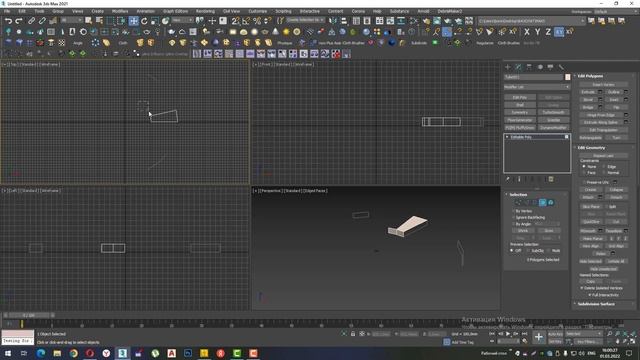Open the named selection sets dropdown
This screenshot has width=640, height=360.
click(305, 20)
